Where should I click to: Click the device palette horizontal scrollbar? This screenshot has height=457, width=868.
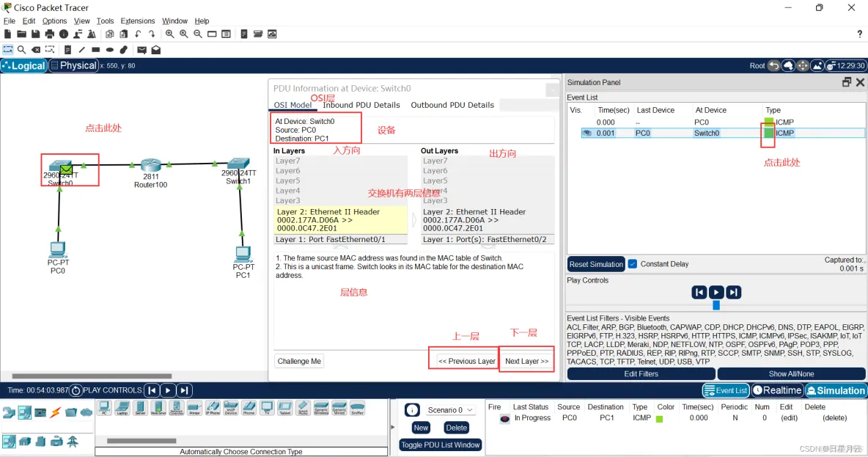pyautogui.click(x=141, y=441)
